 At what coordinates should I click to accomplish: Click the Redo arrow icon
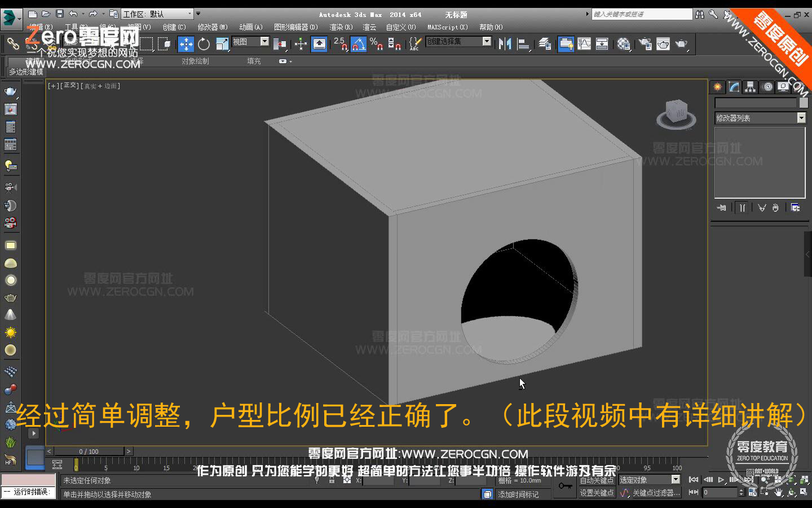click(x=93, y=14)
